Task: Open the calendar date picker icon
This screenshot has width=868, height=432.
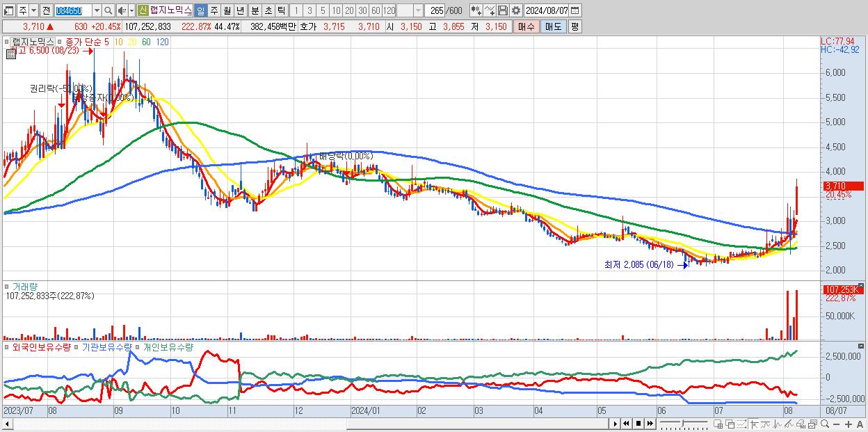Action: point(574,10)
